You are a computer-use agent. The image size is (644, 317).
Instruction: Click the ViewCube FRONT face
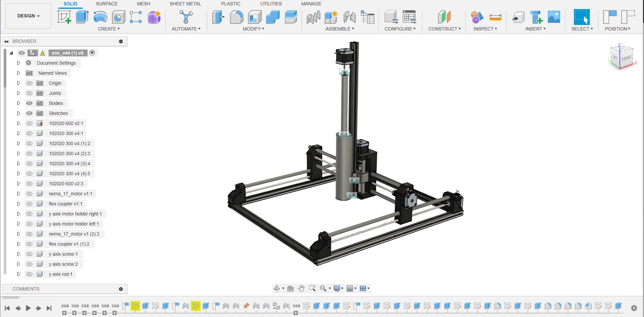[626, 58]
